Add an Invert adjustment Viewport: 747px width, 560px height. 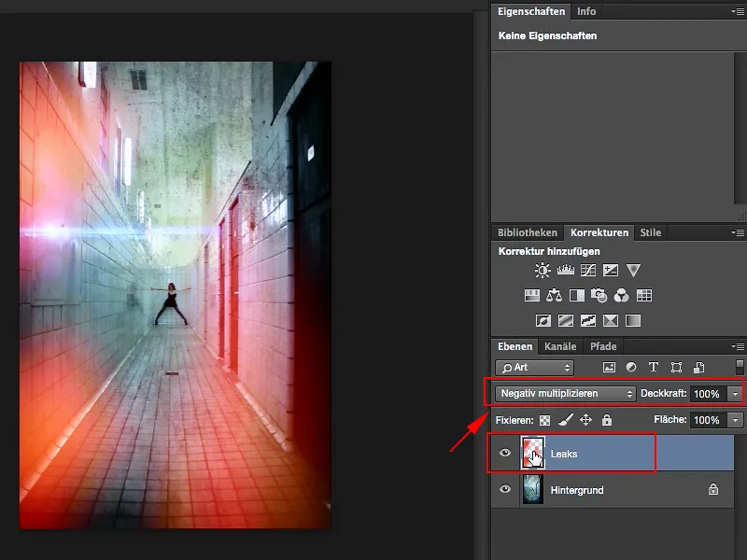(543, 320)
